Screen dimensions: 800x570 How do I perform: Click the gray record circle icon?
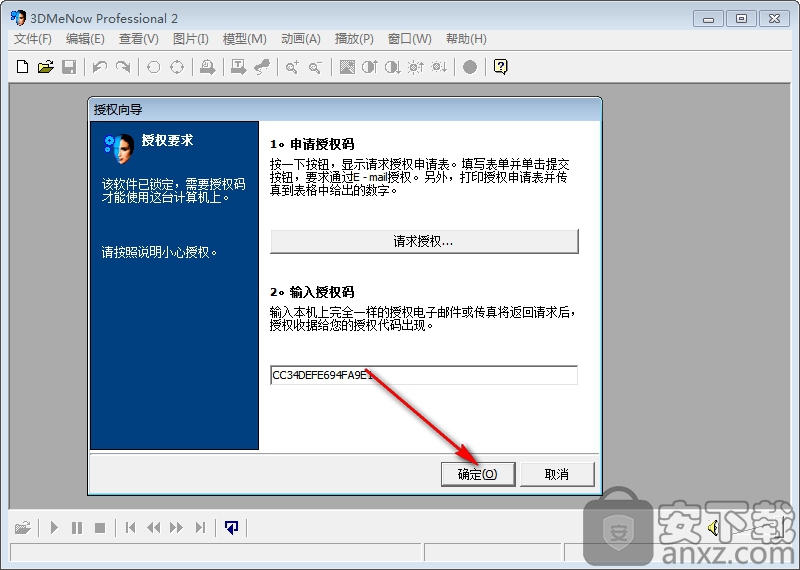click(x=470, y=67)
